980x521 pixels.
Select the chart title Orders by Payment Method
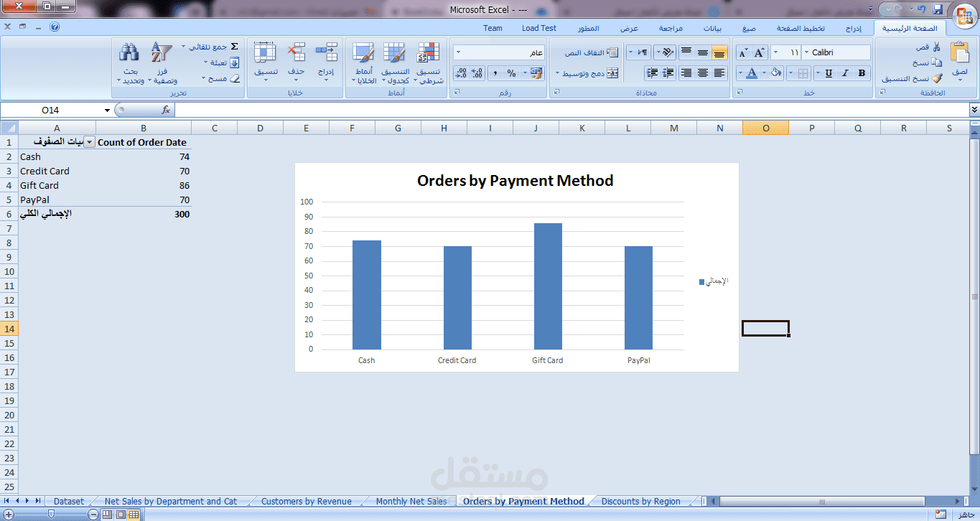pos(515,181)
